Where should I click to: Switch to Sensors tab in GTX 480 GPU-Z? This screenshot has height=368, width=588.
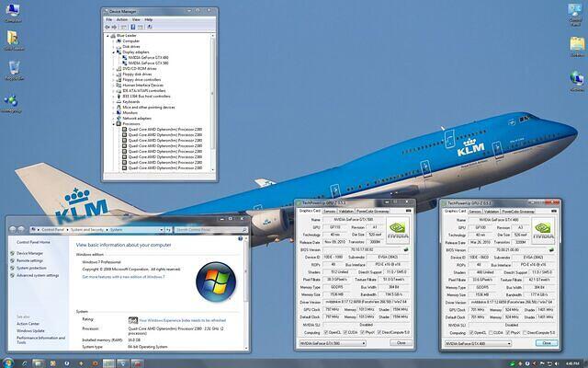pos(476,210)
